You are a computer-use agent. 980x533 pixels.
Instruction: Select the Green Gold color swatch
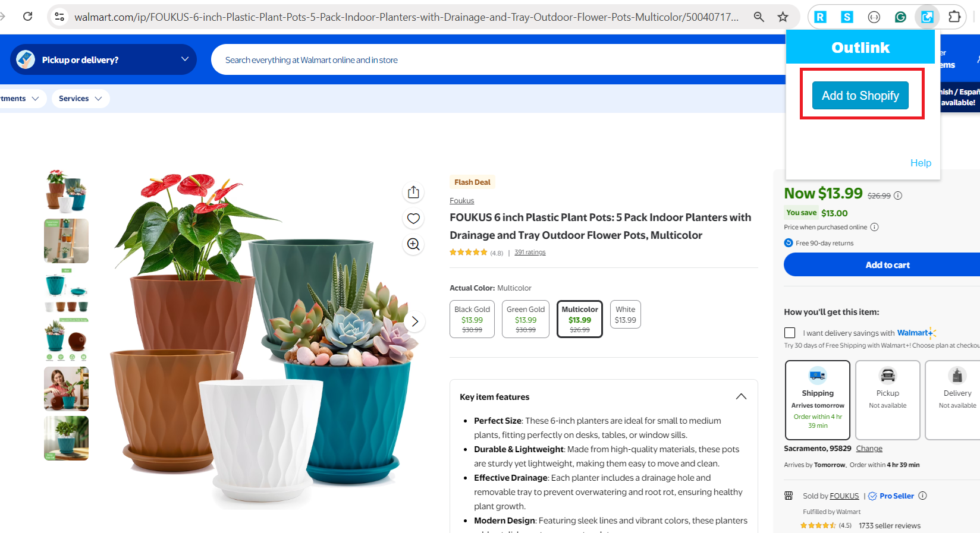pyautogui.click(x=526, y=319)
